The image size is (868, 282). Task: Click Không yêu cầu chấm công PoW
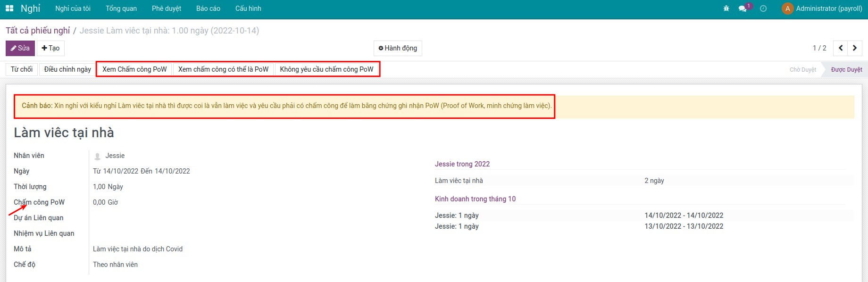click(326, 69)
